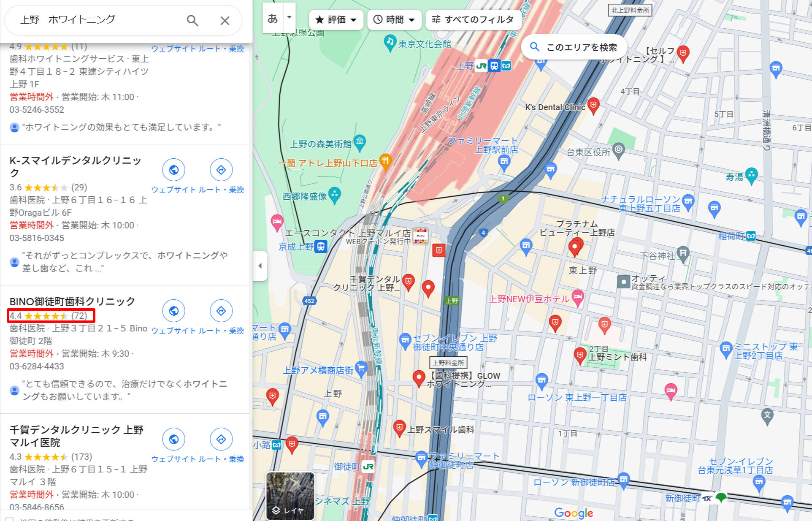Screen dimensions: 812x521
Task: Open directions icon for 千賀デンタルクリニック 上野マルイ医院
Action: point(221,439)
